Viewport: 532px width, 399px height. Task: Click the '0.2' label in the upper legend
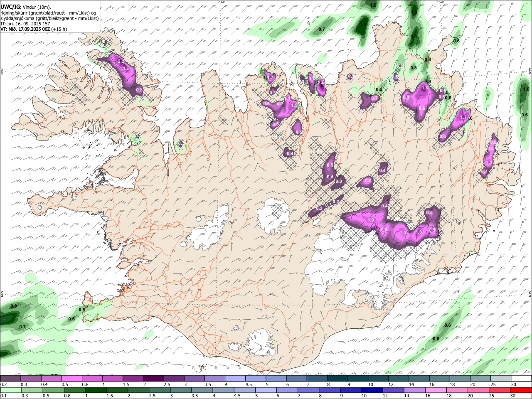point(4,384)
